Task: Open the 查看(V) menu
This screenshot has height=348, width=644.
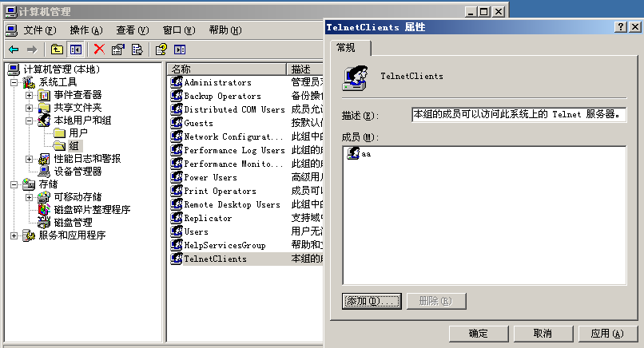Action: (x=133, y=30)
